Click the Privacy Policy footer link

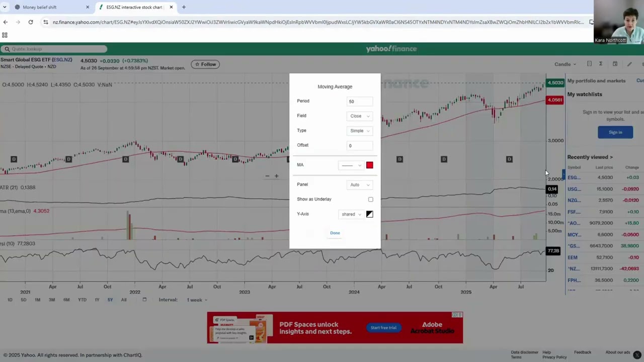tap(554, 357)
